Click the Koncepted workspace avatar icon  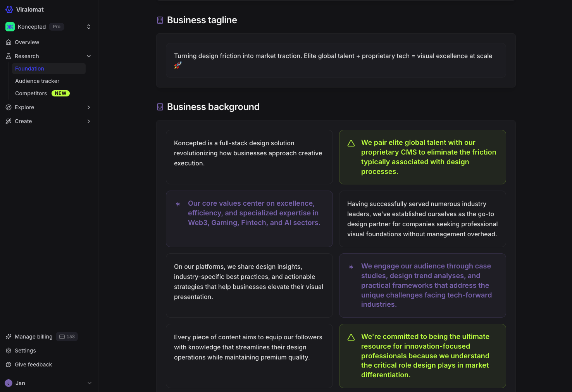point(10,27)
